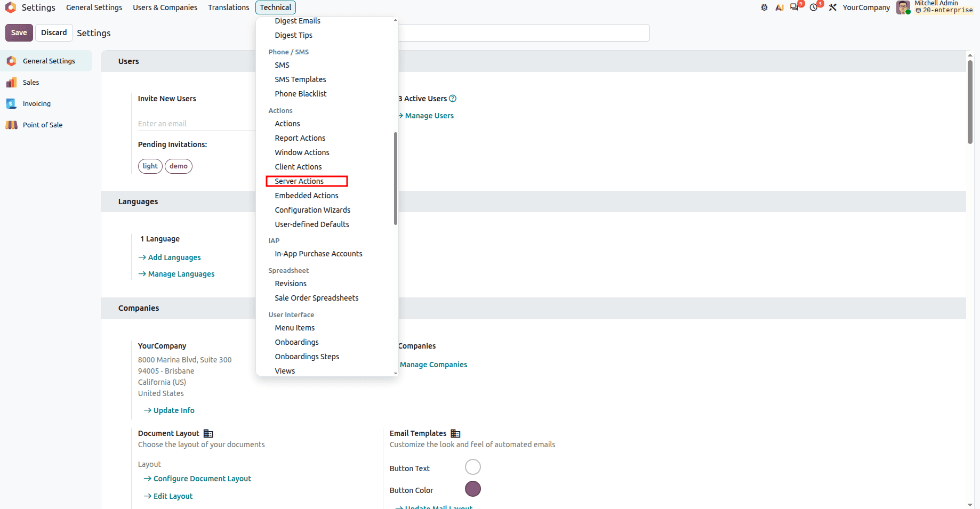
Task: Click the Studio tools wrench icon
Action: [x=832, y=7]
